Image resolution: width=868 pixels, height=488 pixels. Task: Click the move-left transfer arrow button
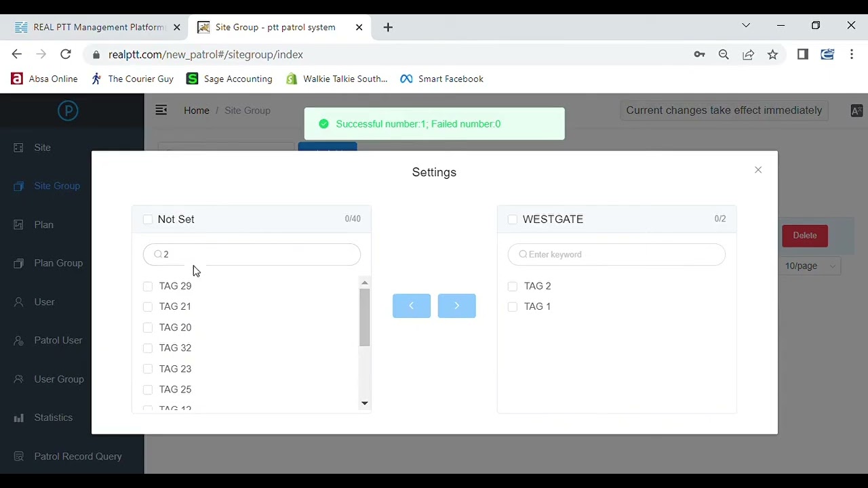point(412,306)
